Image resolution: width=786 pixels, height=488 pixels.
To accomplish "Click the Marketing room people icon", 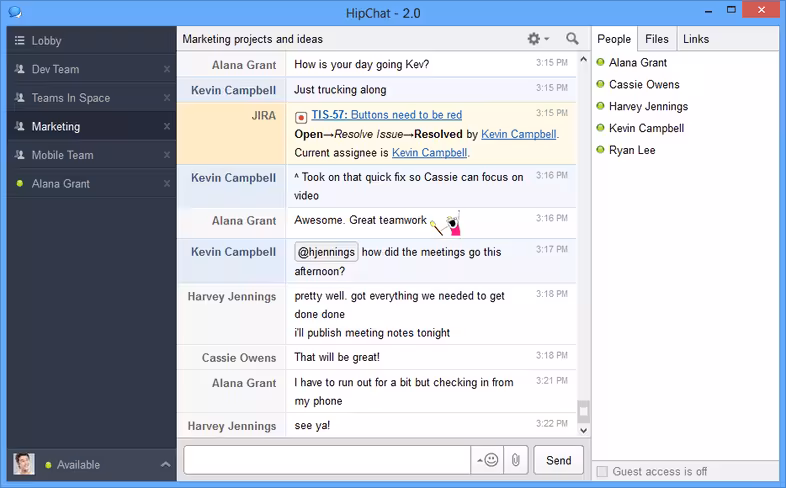I will tap(20, 126).
